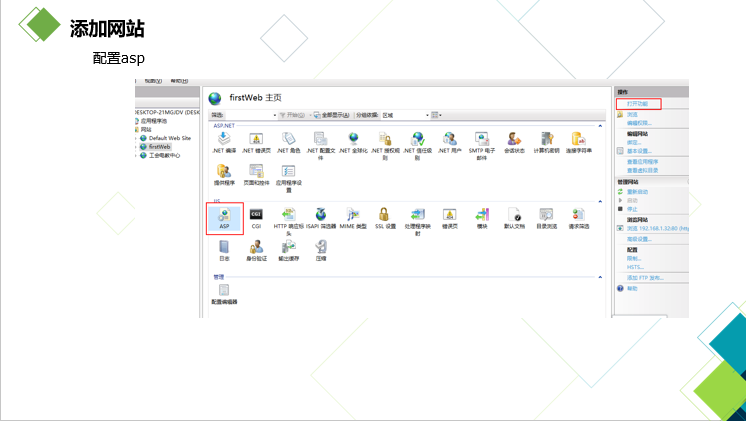746x421 pixels.
Task: Select 网站 node in the tree
Action: 146,129
